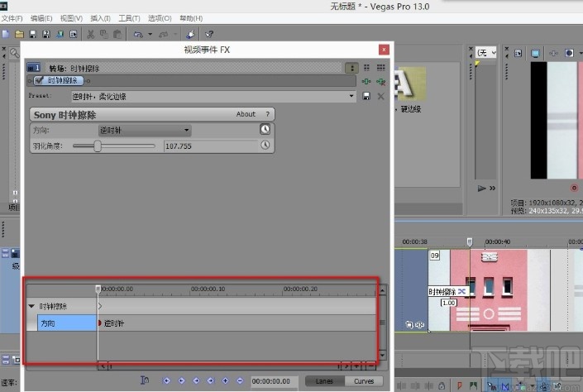Click the sync cursor lock icon

[x=145, y=380]
